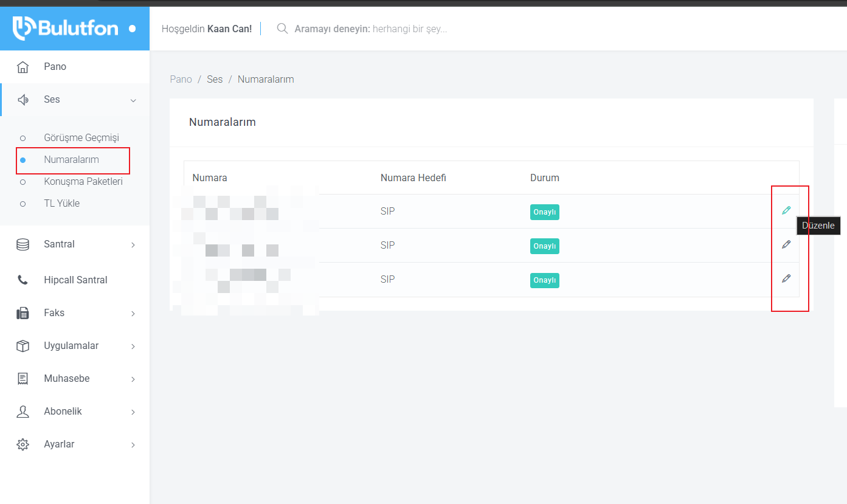Click the Ayarlar gear icon
Viewport: 847px width, 504px height.
pos(23,444)
